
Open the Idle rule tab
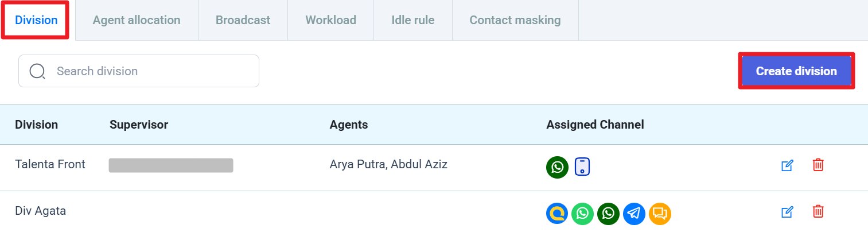(x=412, y=20)
